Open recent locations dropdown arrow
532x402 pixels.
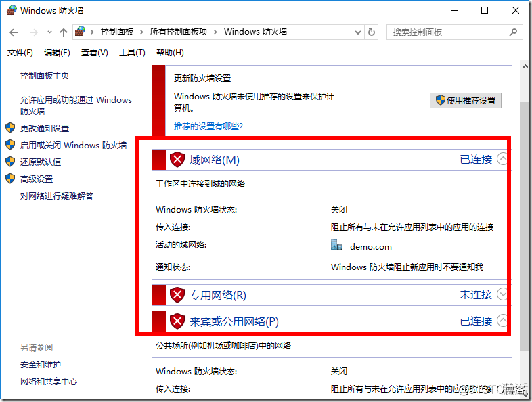[x=49, y=32]
